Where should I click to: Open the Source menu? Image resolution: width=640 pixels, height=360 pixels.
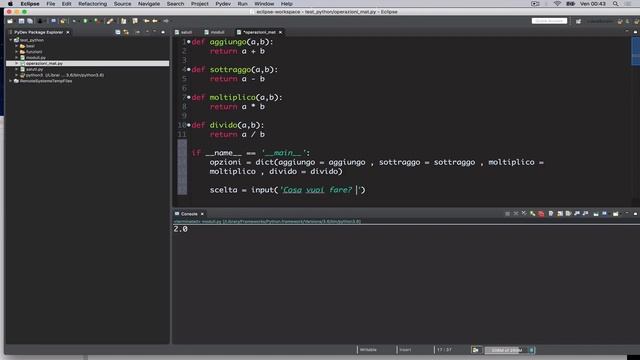point(122,4)
